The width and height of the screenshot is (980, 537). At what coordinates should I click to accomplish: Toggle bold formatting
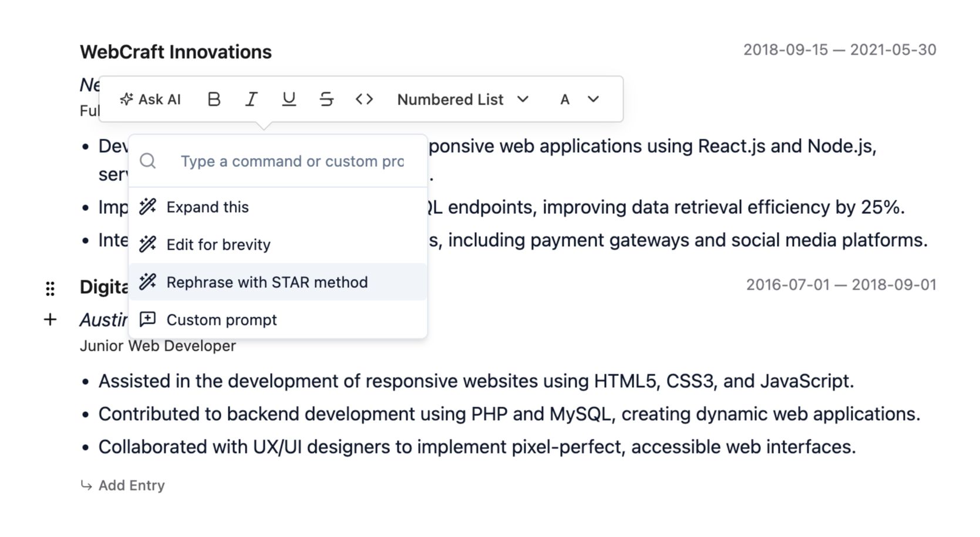(x=214, y=99)
